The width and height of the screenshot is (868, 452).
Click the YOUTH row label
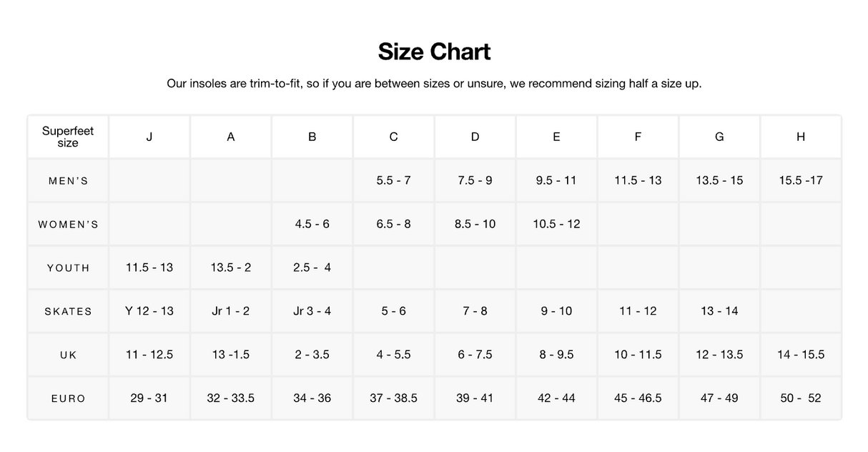pyautogui.click(x=68, y=268)
